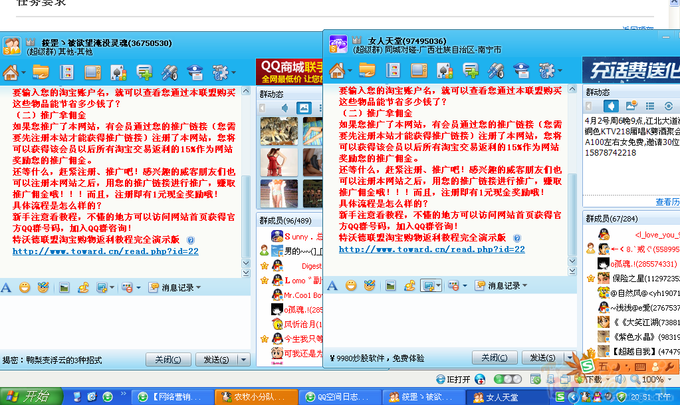Image resolution: width=680 pixels, height=405 pixels.
Task: Click the send picture icon in 荻罡 window
Action: click(x=64, y=287)
